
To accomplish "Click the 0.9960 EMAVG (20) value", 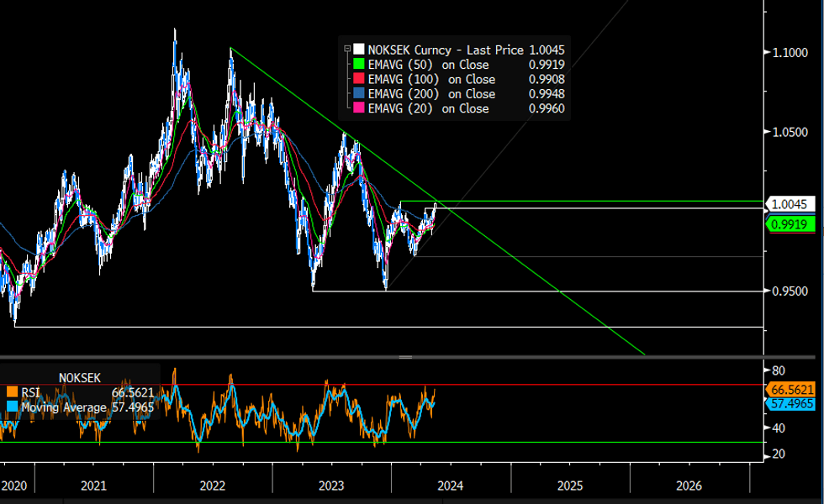I will (547, 108).
